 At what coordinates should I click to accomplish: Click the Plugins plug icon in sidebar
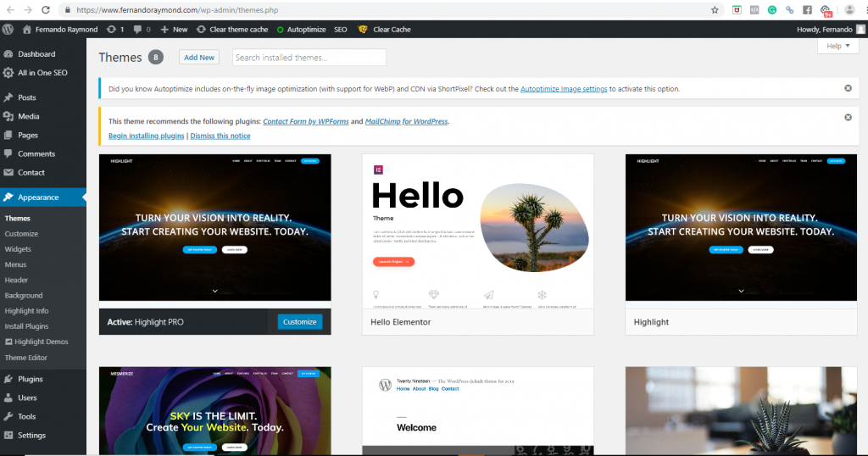point(8,379)
